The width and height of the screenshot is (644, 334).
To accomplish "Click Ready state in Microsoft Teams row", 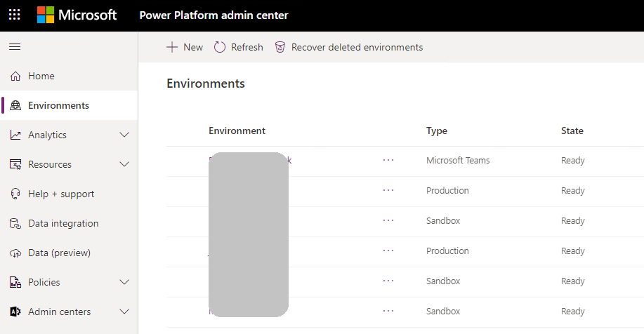I will pyautogui.click(x=573, y=161).
